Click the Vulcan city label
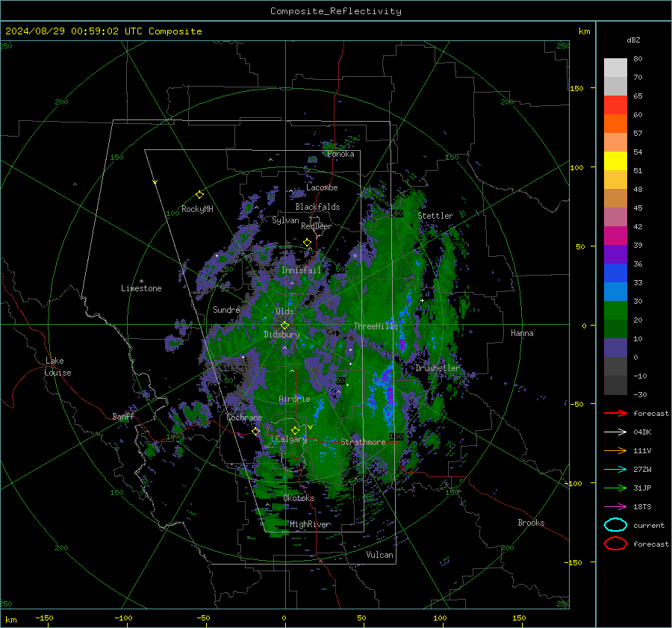The width and height of the screenshot is (672, 628). [379, 555]
